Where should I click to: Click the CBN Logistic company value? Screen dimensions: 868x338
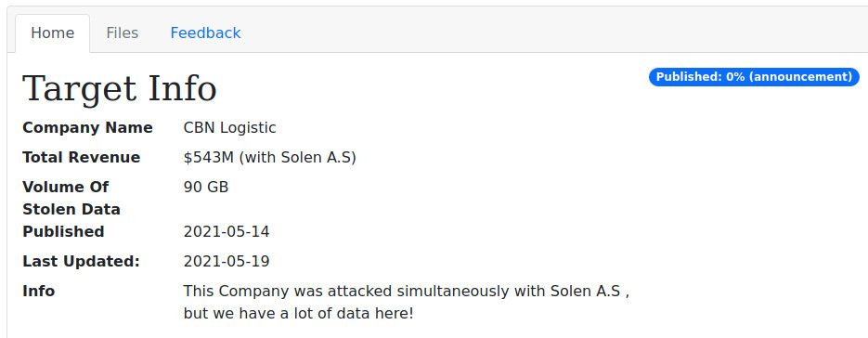[229, 128]
